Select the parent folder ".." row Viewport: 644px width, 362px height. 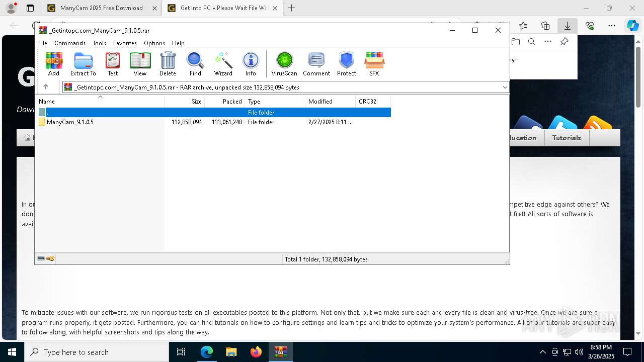pos(214,113)
